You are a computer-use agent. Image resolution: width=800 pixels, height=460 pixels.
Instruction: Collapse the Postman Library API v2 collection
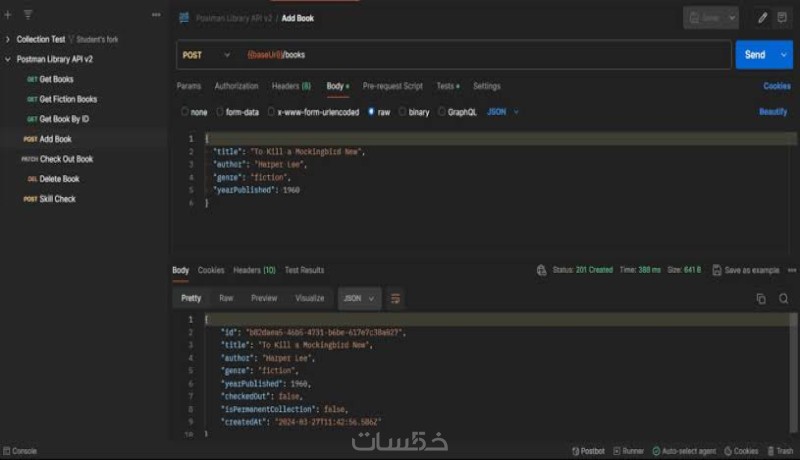point(8,59)
